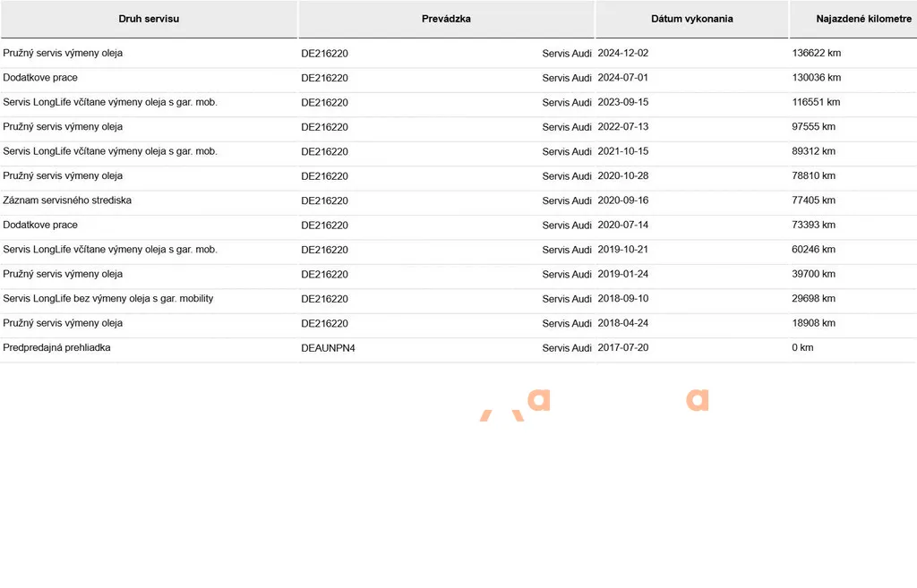
Task: Click the 2019-01-24 service date
Action: (x=623, y=274)
